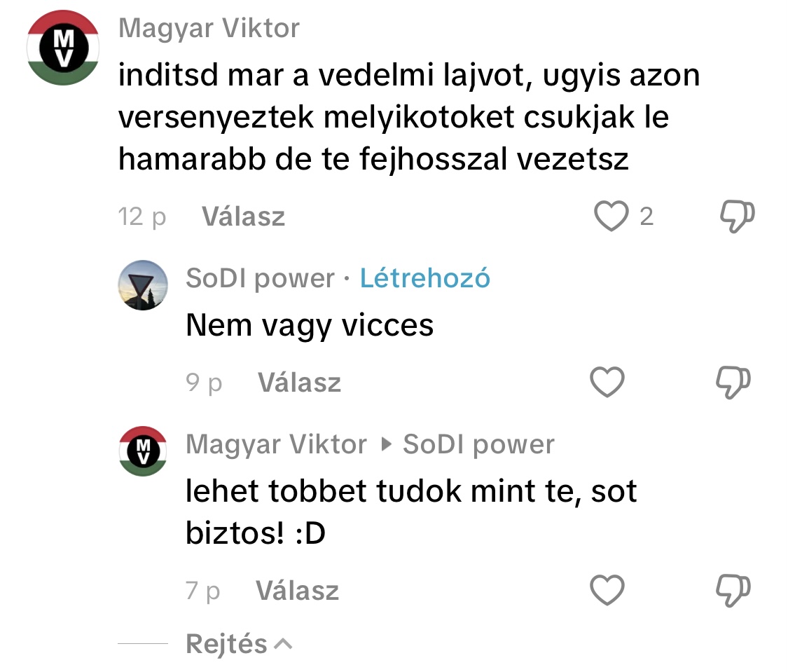Select the 'inditsd mar a vedelmi' comment text
788x672 pixels.
(409, 116)
